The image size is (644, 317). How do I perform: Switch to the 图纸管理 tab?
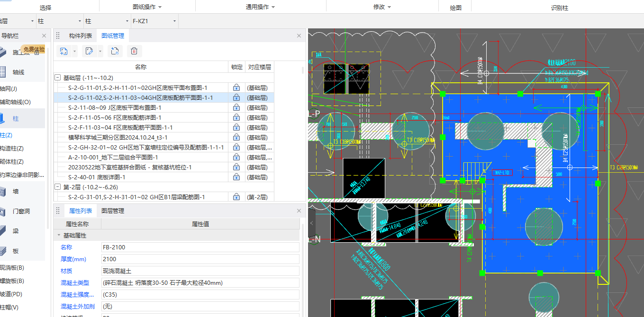[113, 35]
